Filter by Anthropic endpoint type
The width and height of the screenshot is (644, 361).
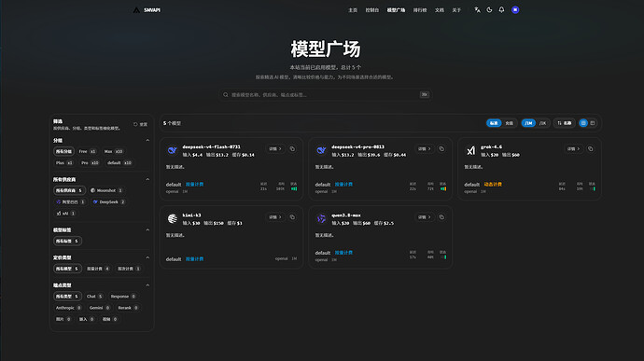(68, 308)
